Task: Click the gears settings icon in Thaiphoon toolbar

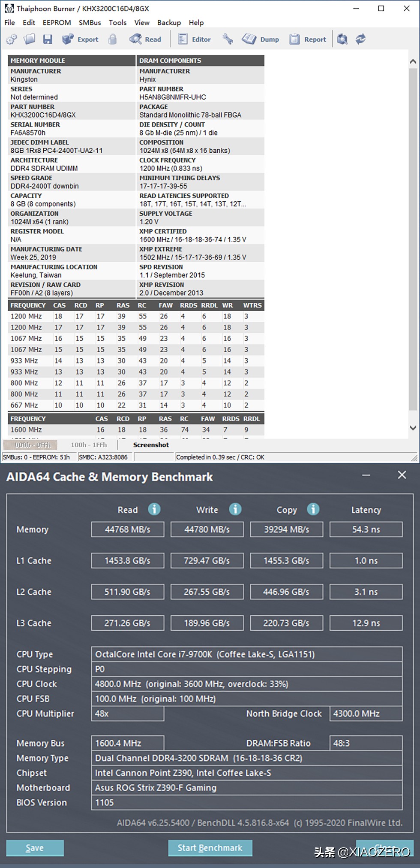Action: (12, 39)
